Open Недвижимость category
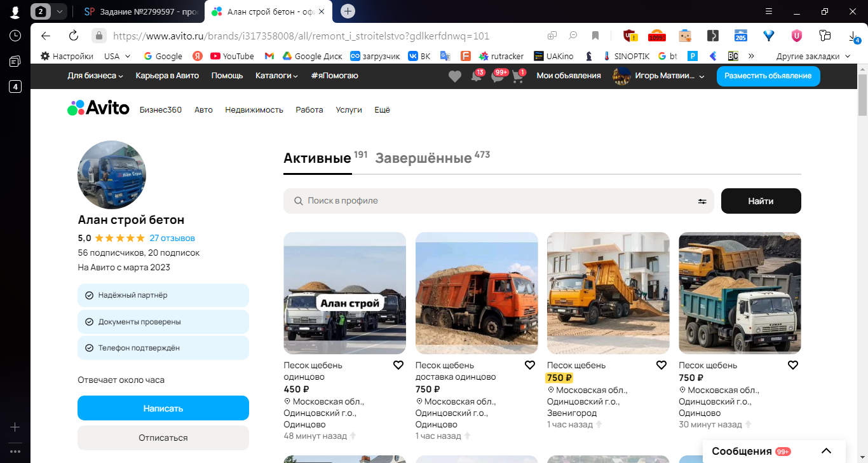The image size is (868, 463). 254,110
